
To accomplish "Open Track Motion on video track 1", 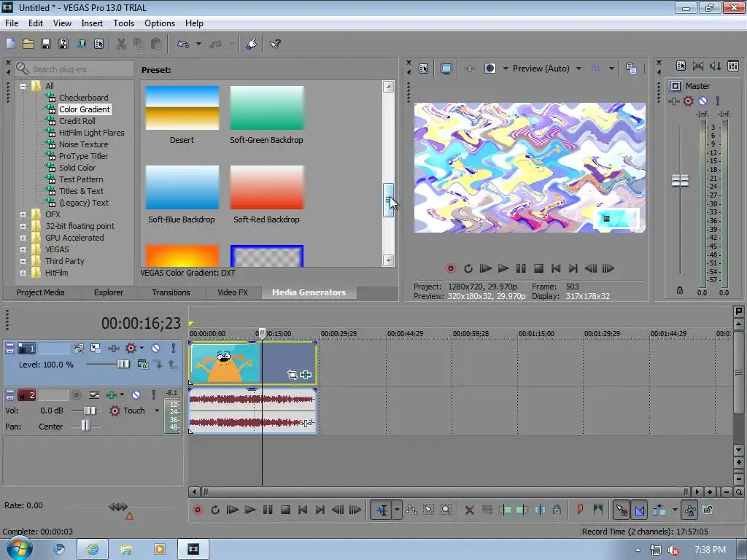I will (x=96, y=348).
